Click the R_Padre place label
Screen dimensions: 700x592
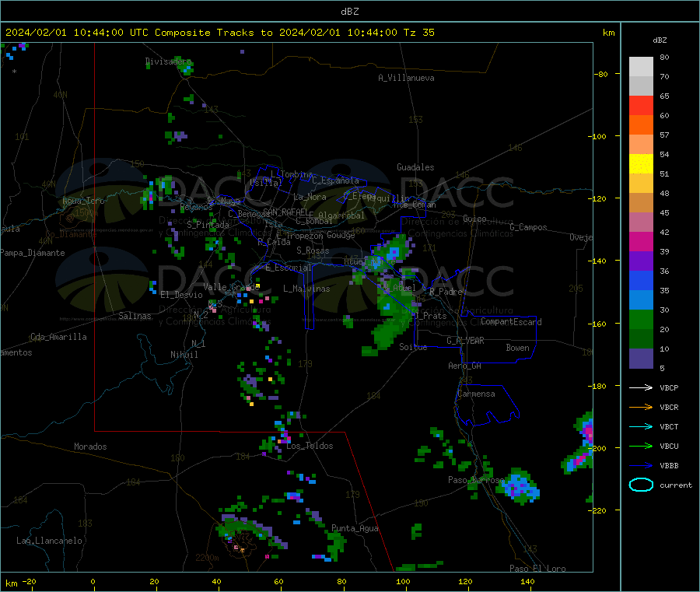click(446, 292)
